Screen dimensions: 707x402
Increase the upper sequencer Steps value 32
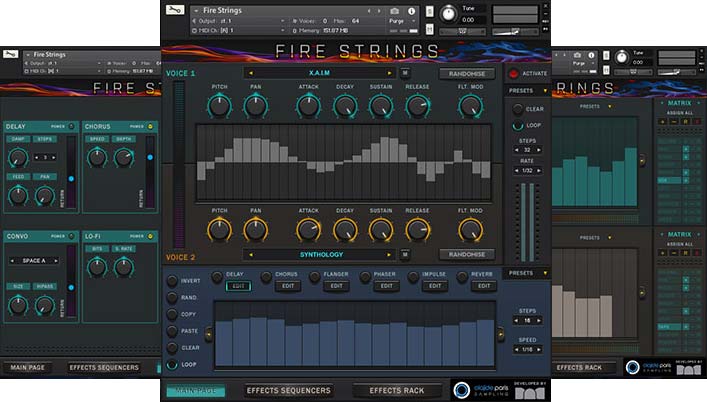click(x=539, y=150)
